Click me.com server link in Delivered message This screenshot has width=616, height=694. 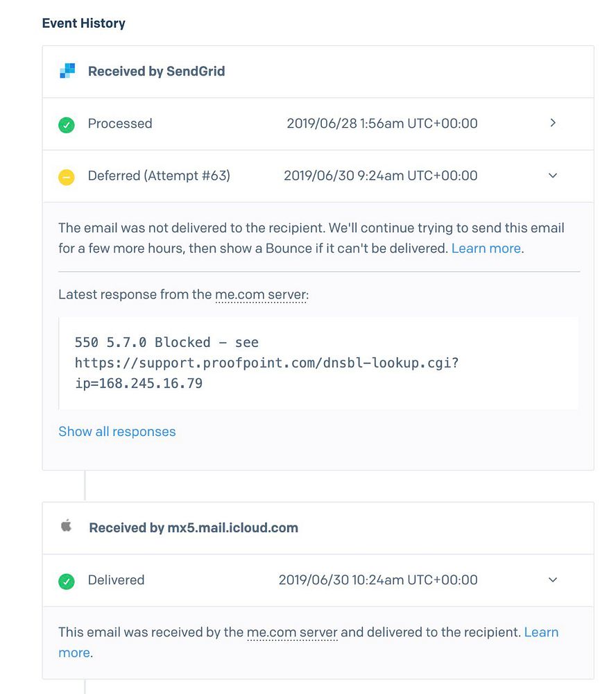point(292,632)
